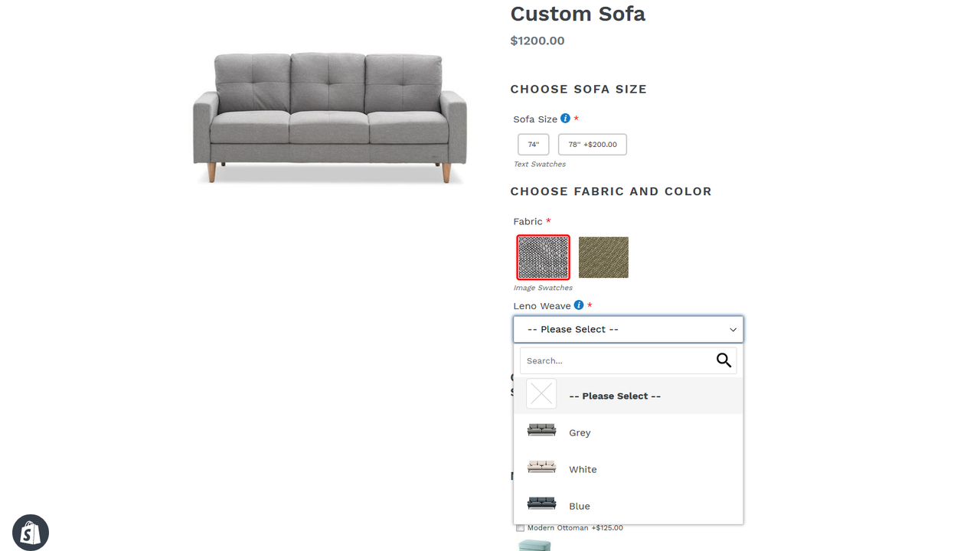
Task: Toggle the Modern Ottoman add-on checkbox
Action: (520, 527)
